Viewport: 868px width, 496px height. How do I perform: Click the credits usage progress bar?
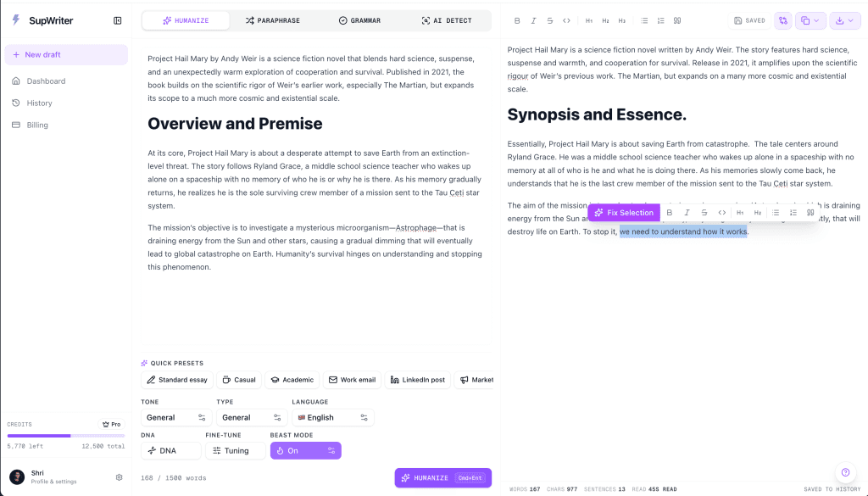pyautogui.click(x=66, y=436)
